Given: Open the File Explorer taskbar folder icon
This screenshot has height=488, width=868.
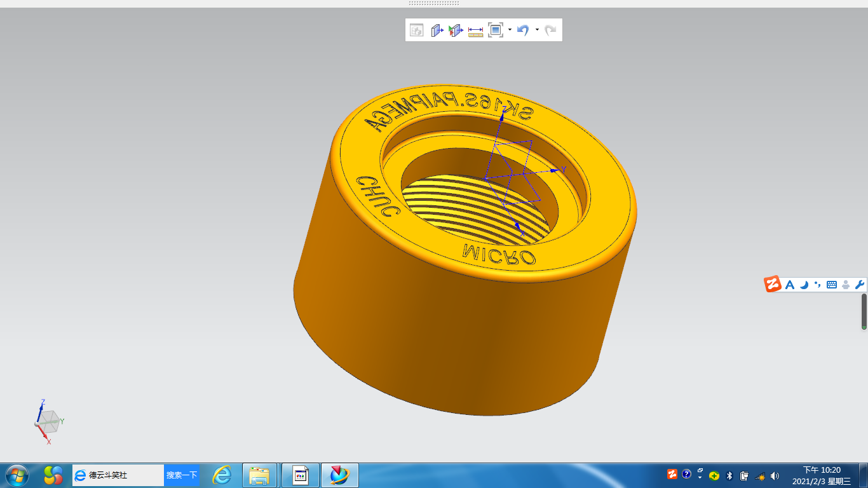Looking at the screenshot, I should [x=259, y=475].
